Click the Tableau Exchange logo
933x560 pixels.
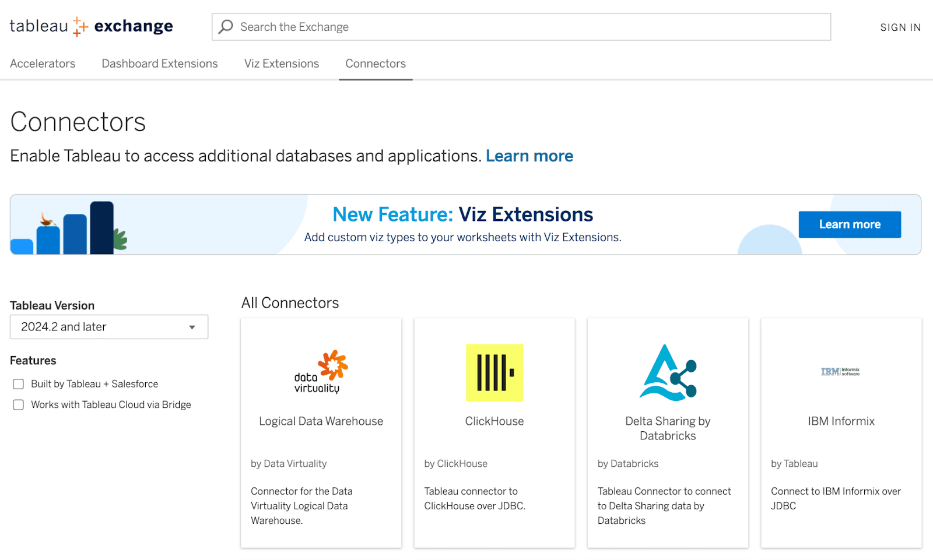click(x=91, y=26)
